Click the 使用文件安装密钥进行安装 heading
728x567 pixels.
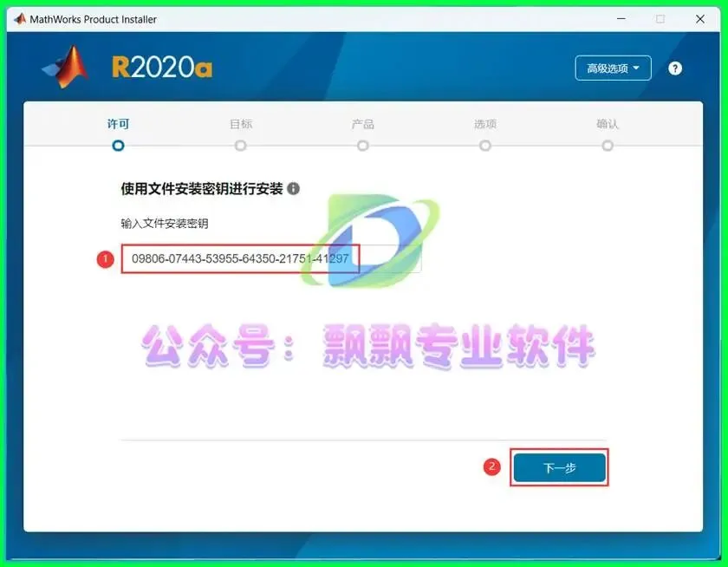pos(202,189)
